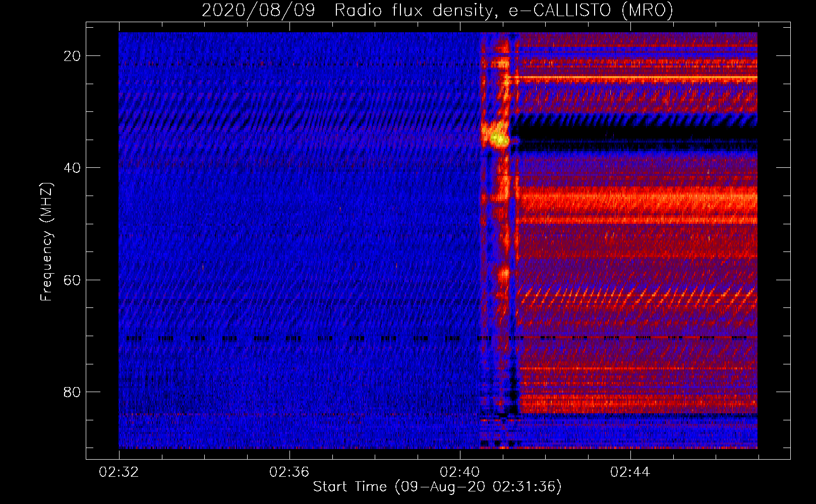The width and height of the screenshot is (816, 504).
Task: Click the 'Frequency (MHZ)' y-axis label
Action: click(x=46, y=242)
